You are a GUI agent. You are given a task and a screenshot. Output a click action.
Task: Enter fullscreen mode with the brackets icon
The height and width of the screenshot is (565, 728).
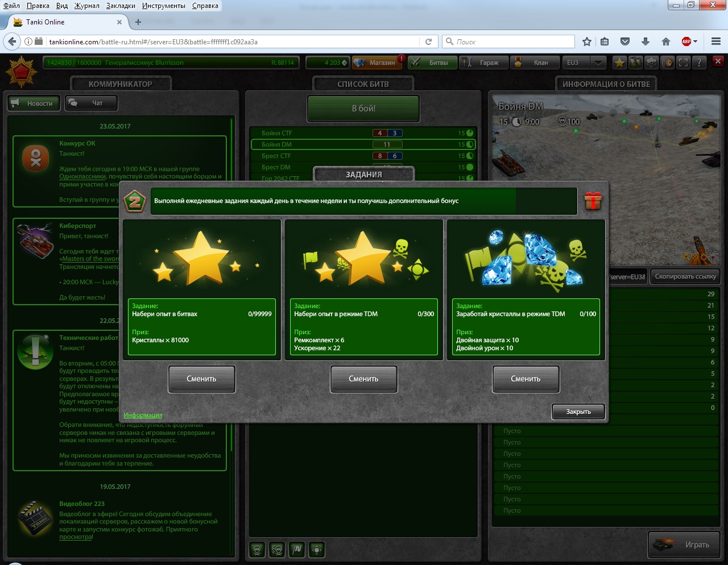click(x=684, y=63)
